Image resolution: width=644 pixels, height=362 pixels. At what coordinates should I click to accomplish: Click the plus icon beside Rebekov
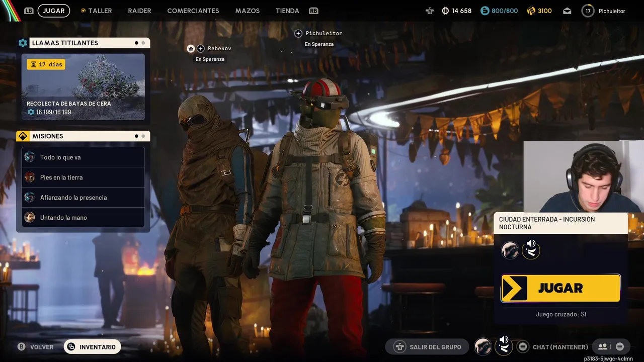pos(201,48)
